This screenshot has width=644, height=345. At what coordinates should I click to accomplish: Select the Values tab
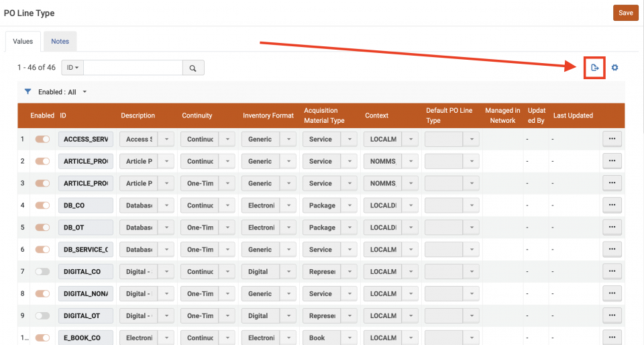click(x=23, y=42)
